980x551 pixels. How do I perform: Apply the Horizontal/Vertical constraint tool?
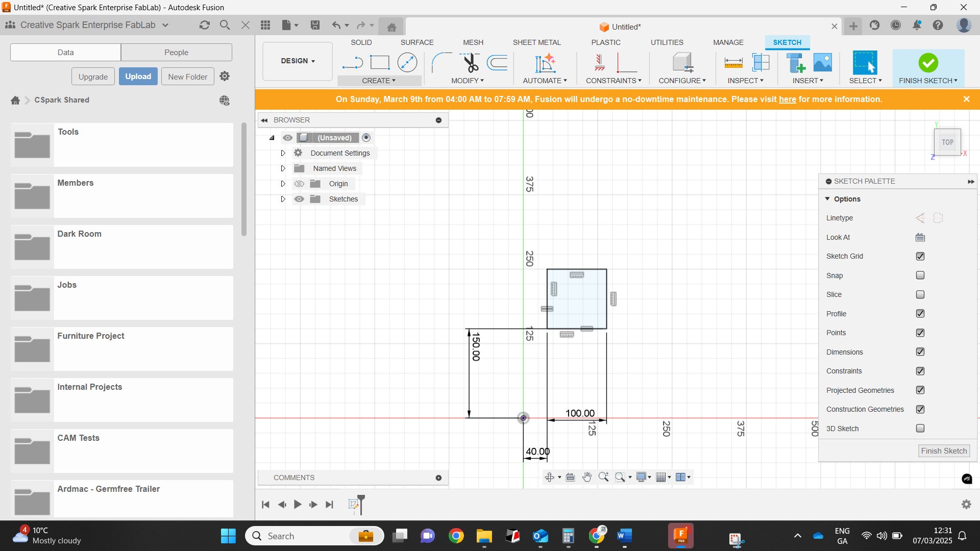[600, 63]
